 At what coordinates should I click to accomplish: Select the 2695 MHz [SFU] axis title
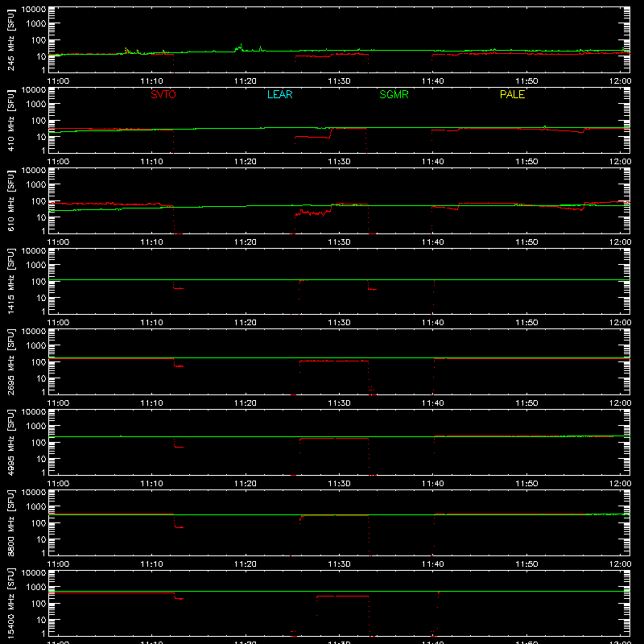click(11, 361)
